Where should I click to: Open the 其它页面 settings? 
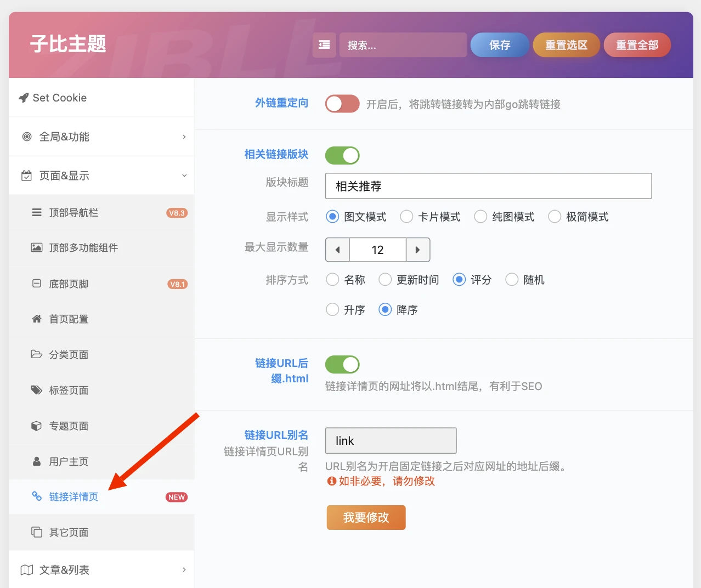[101, 532]
